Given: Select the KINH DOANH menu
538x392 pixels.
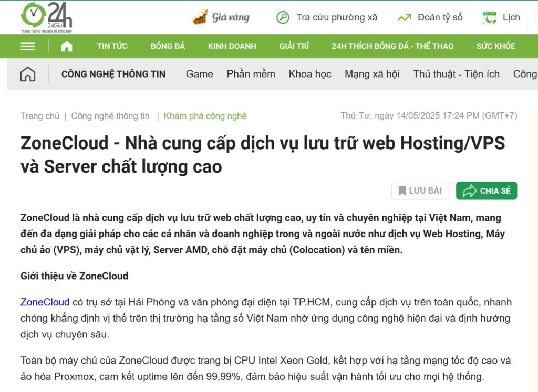Looking at the screenshot, I should (x=232, y=46).
